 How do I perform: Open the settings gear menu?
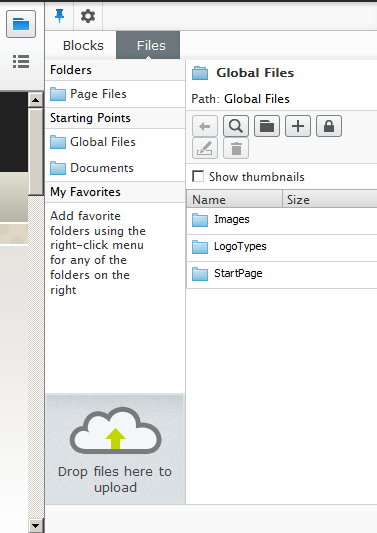[88, 16]
